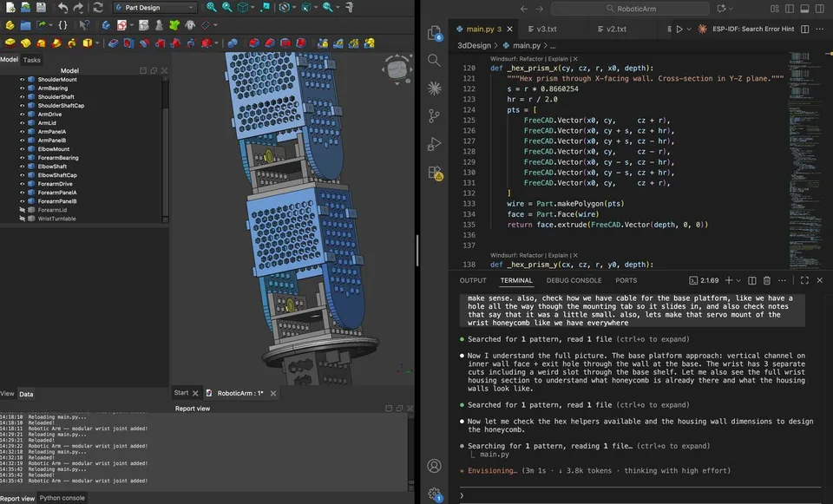Open the DEBUG CONSOLE panel tab
833x504 pixels.
(x=574, y=280)
